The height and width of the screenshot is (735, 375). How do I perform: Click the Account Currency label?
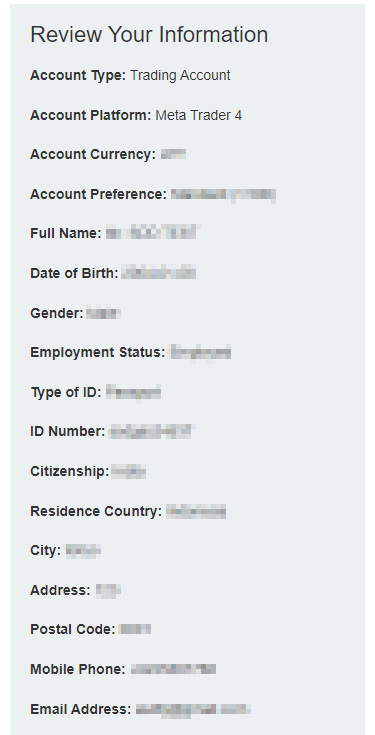tap(93, 155)
